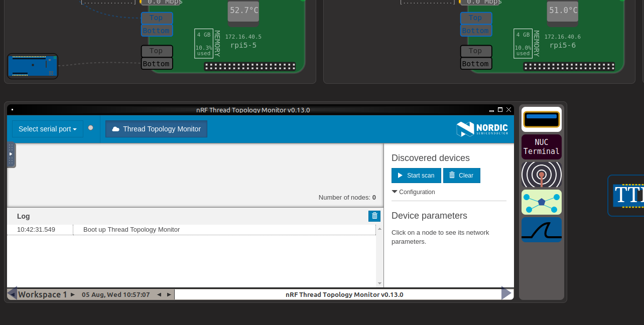Viewport: 644px width, 325px height.
Task: Select black Bottom port on rpi5-5
Action: (x=157, y=64)
